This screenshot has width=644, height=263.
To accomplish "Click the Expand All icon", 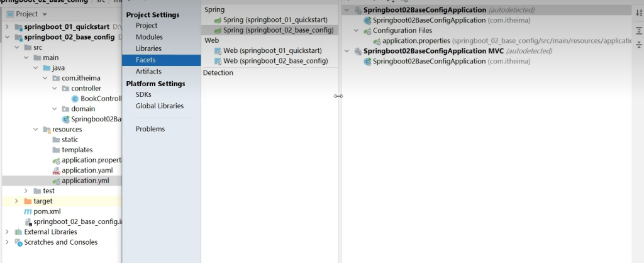I will (639, 30).
